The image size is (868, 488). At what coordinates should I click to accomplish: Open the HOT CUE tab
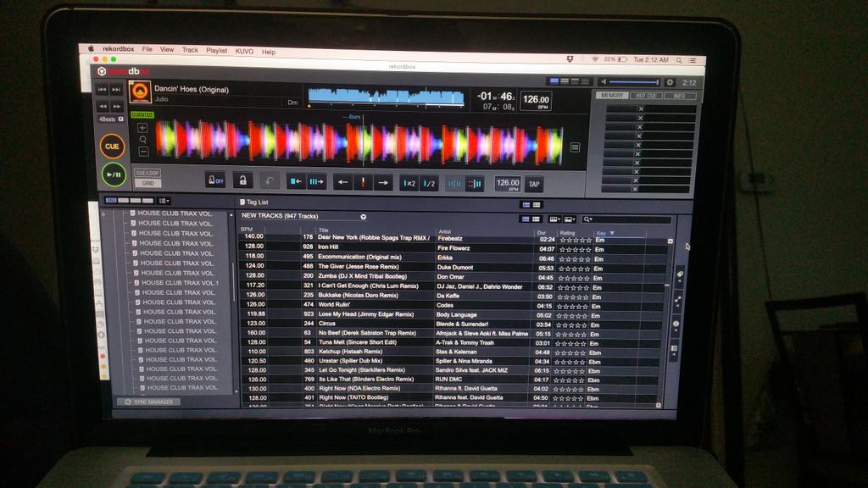coord(645,96)
